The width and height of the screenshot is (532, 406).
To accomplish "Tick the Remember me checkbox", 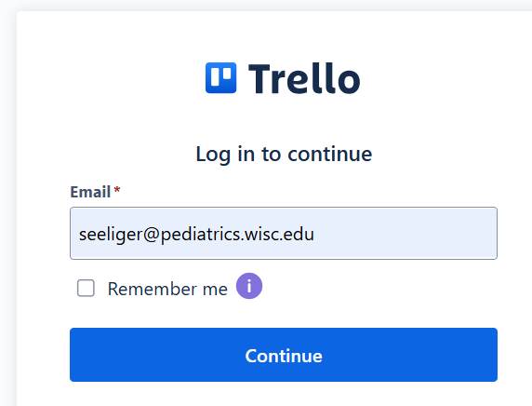I will coord(86,288).
